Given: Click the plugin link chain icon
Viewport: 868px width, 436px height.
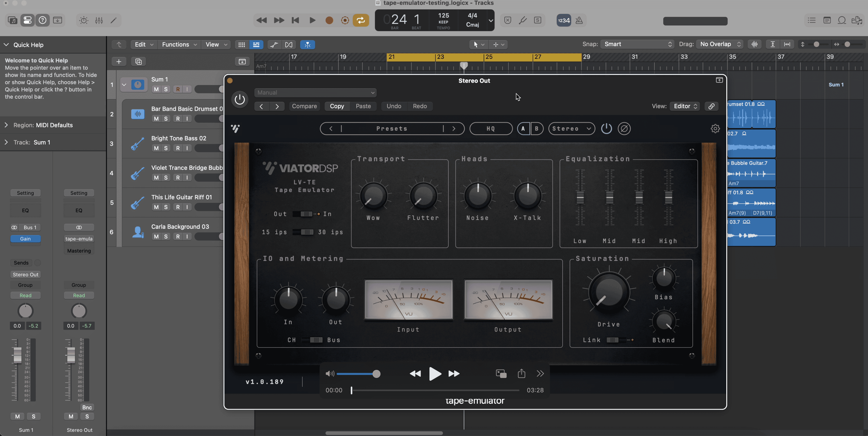Looking at the screenshot, I should click(711, 106).
